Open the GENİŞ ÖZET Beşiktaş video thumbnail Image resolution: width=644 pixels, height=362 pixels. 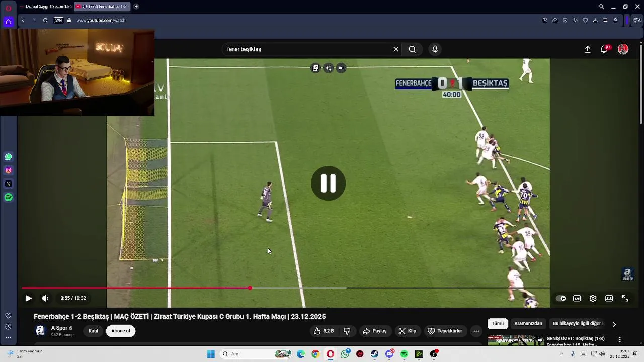[x=515, y=341]
